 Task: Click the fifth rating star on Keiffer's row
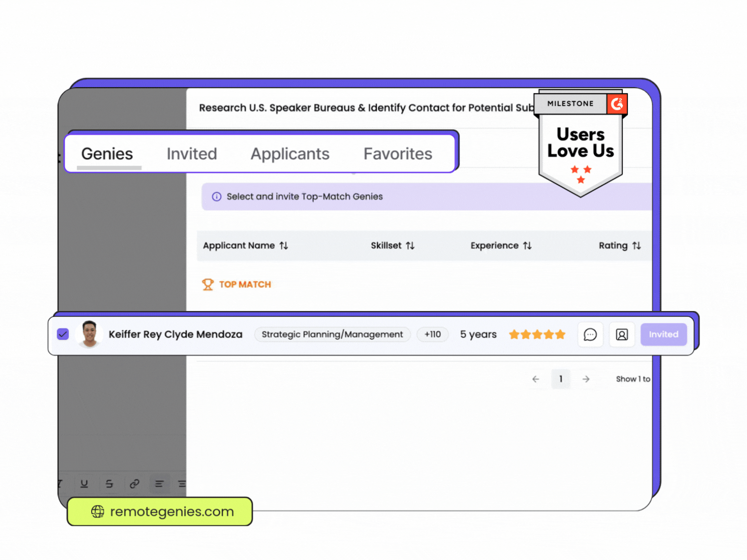pos(560,334)
